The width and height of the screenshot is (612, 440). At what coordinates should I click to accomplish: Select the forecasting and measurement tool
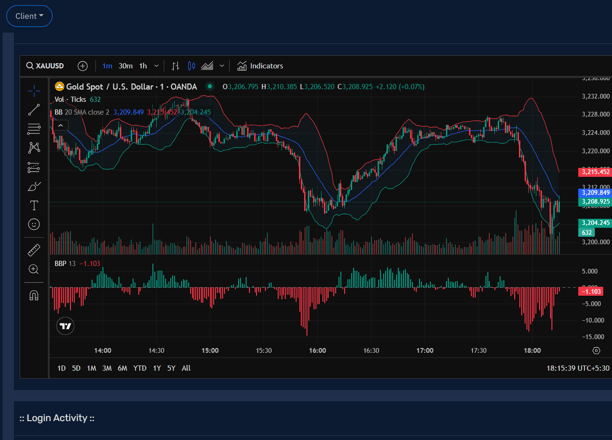pyautogui.click(x=34, y=167)
